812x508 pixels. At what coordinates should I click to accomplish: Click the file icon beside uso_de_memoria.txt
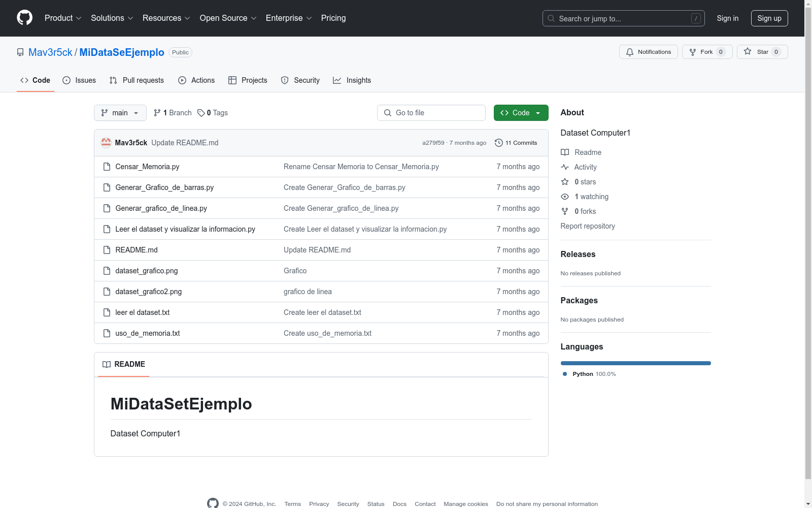tap(107, 333)
